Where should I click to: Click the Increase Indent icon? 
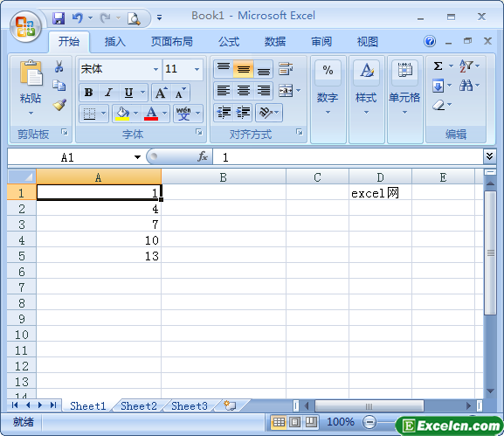click(244, 113)
